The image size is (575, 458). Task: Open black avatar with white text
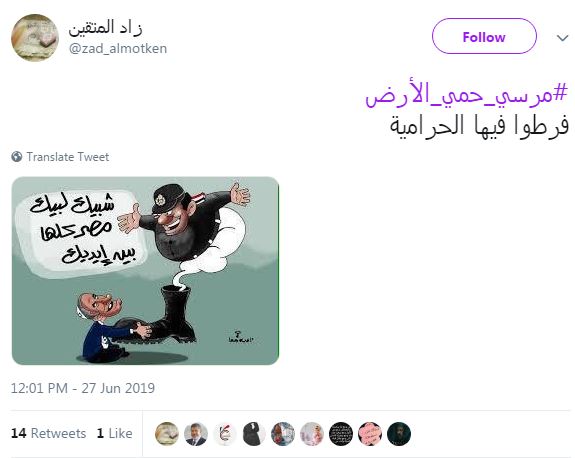341,434
